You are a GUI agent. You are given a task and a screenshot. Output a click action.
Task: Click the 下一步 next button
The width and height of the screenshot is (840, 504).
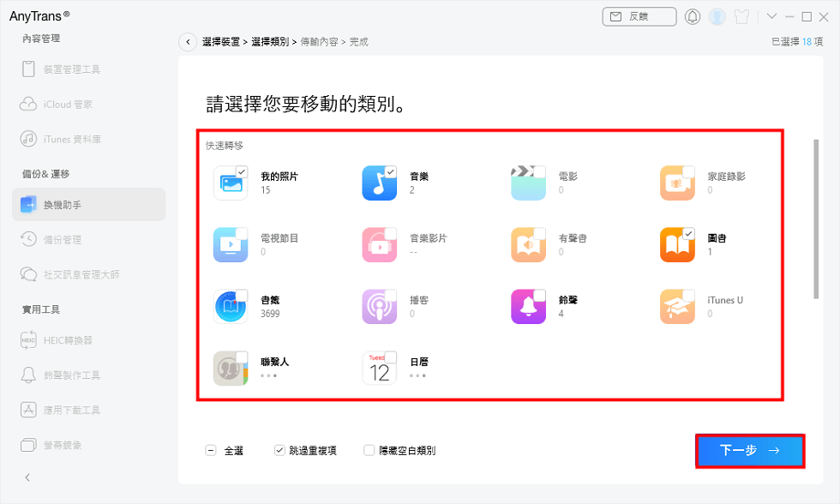tap(747, 451)
